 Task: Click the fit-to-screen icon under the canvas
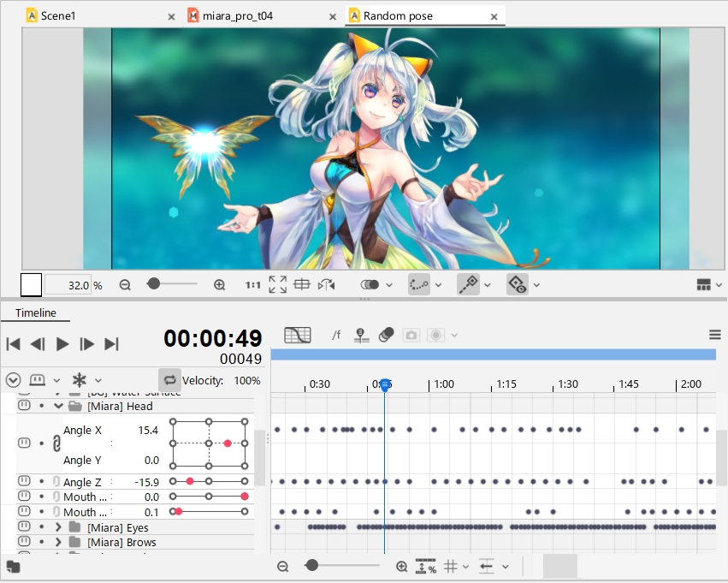[277, 285]
